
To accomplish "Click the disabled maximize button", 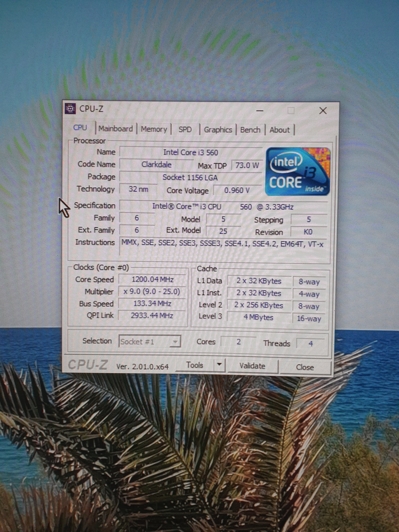I will 291,111.
